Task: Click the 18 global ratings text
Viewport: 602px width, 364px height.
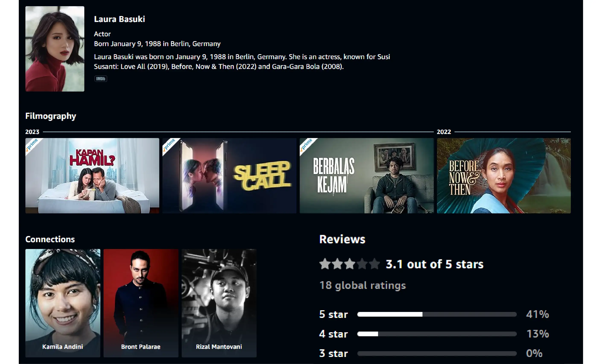Action: (x=362, y=285)
